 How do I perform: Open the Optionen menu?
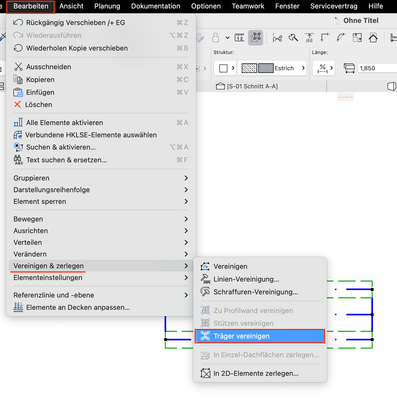(206, 6)
